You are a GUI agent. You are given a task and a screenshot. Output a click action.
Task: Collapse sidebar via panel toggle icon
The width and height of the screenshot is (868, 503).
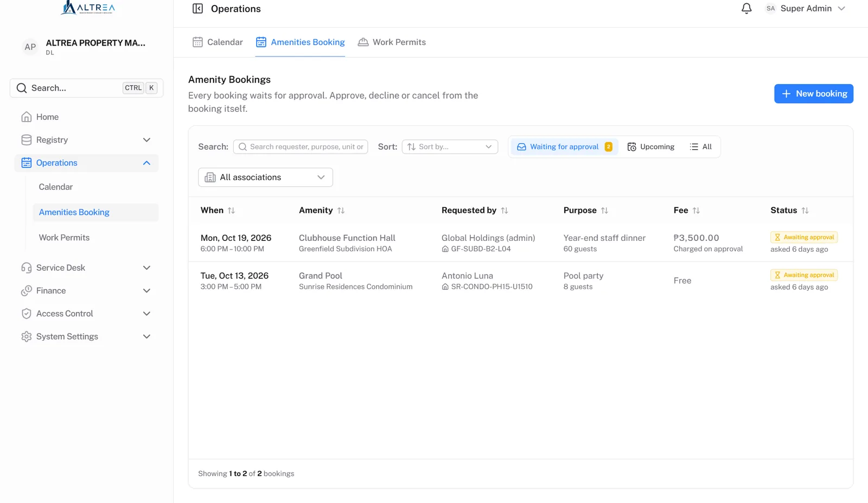pyautogui.click(x=197, y=9)
